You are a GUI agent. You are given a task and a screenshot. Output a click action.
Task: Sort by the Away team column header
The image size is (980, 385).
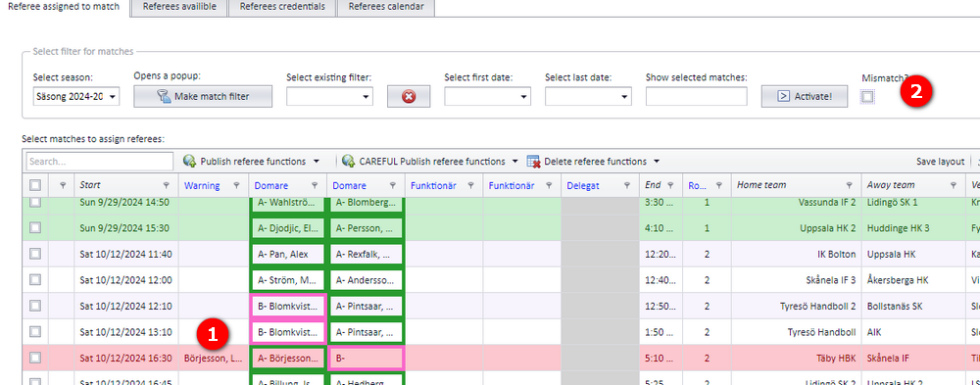click(891, 185)
